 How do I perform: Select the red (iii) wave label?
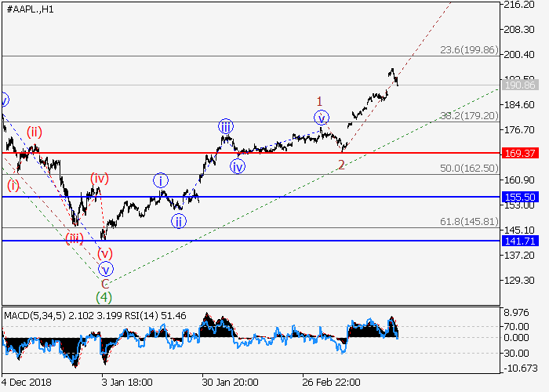pos(75,238)
